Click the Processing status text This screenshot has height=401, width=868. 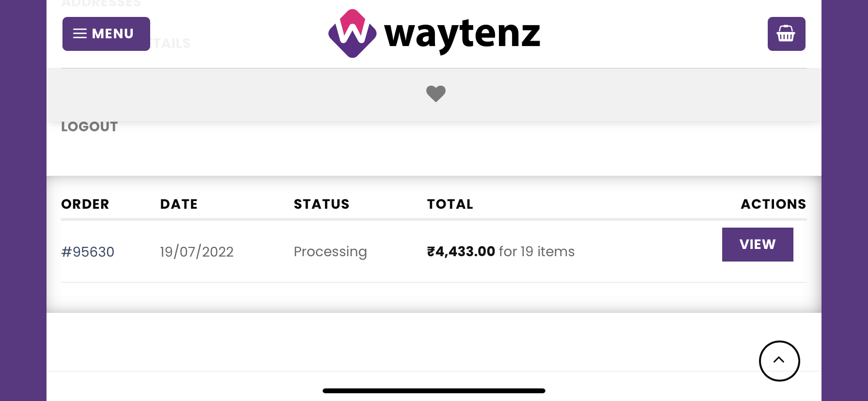click(330, 252)
